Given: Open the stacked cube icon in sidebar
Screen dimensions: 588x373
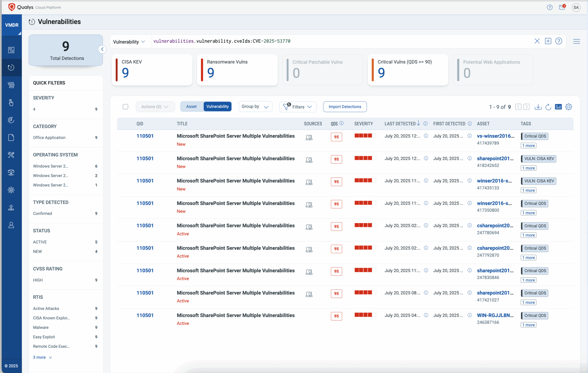Looking at the screenshot, I should (x=11, y=172).
